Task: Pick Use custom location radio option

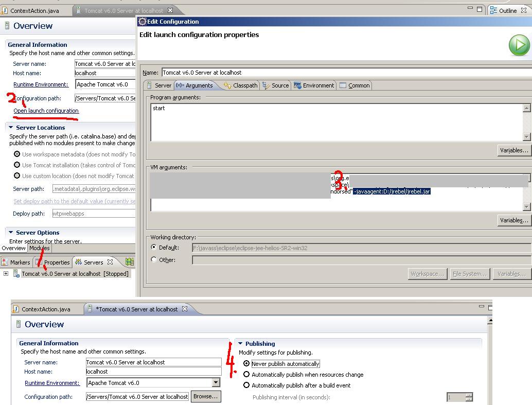Action: (16, 176)
